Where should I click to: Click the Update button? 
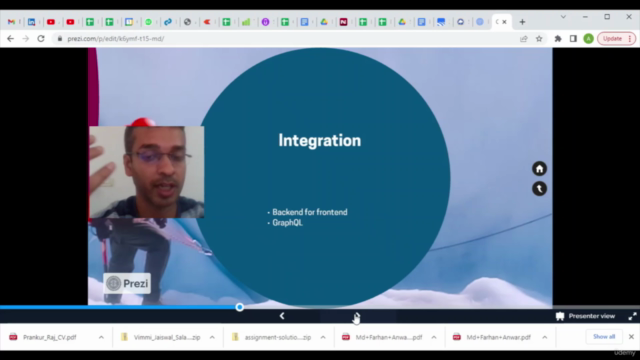click(x=612, y=38)
